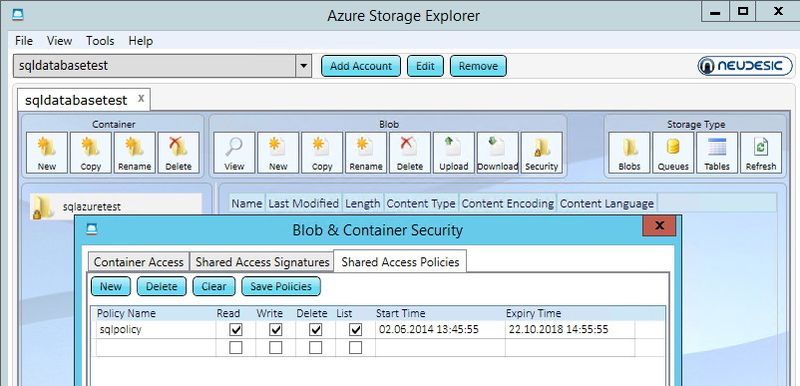Uncheck Read for sqlpolicy
800x386 pixels.
click(x=236, y=330)
